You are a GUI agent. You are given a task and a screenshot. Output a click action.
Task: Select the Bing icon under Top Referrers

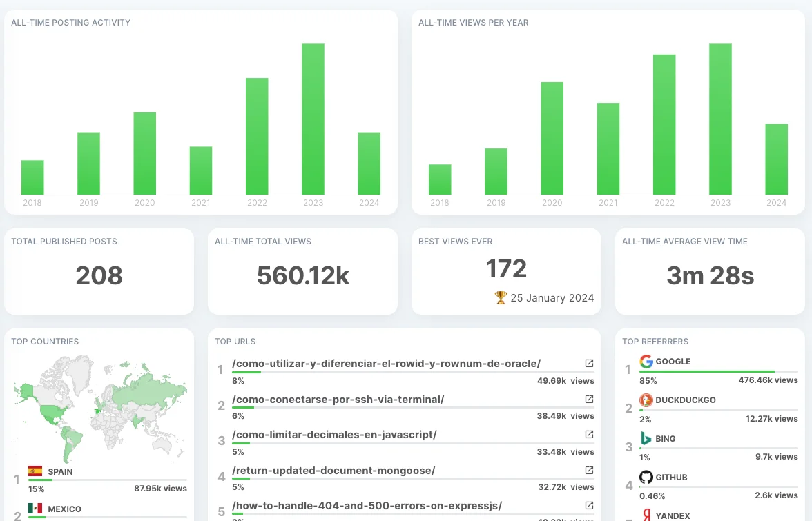tap(646, 438)
